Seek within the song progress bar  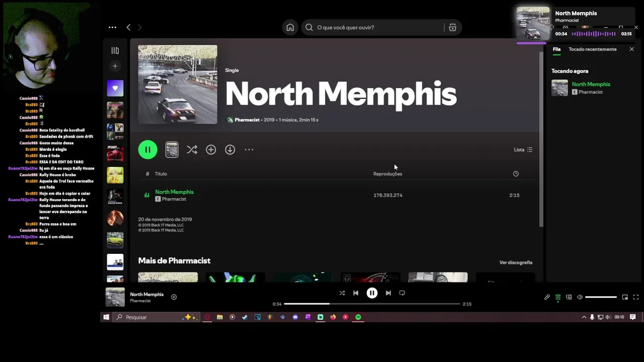372,304
